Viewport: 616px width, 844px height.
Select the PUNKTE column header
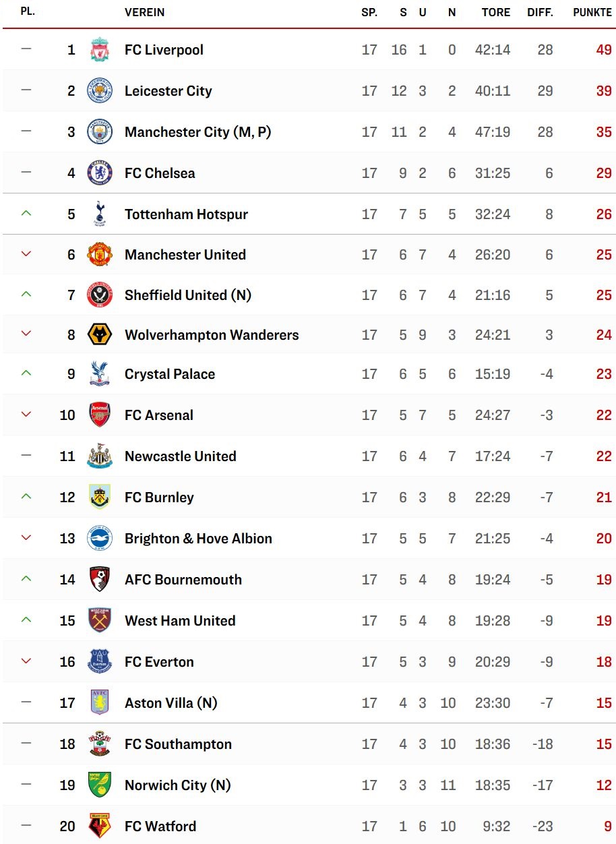click(592, 12)
